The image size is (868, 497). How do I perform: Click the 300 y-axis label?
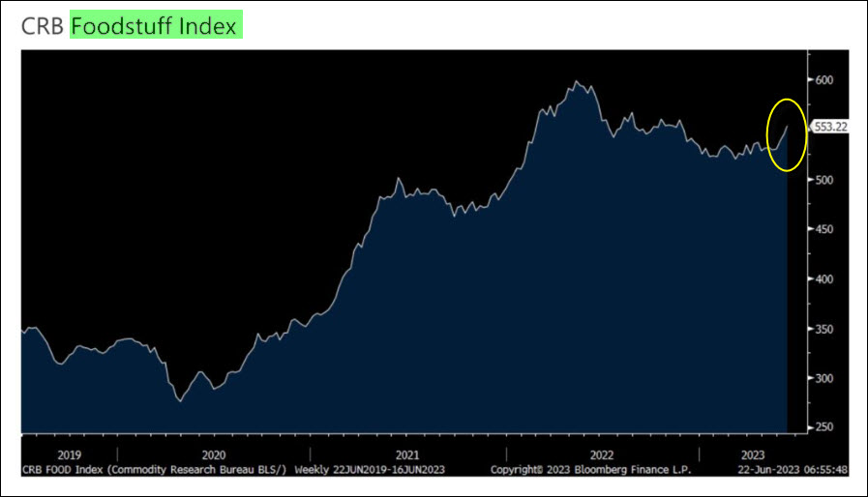(824, 378)
